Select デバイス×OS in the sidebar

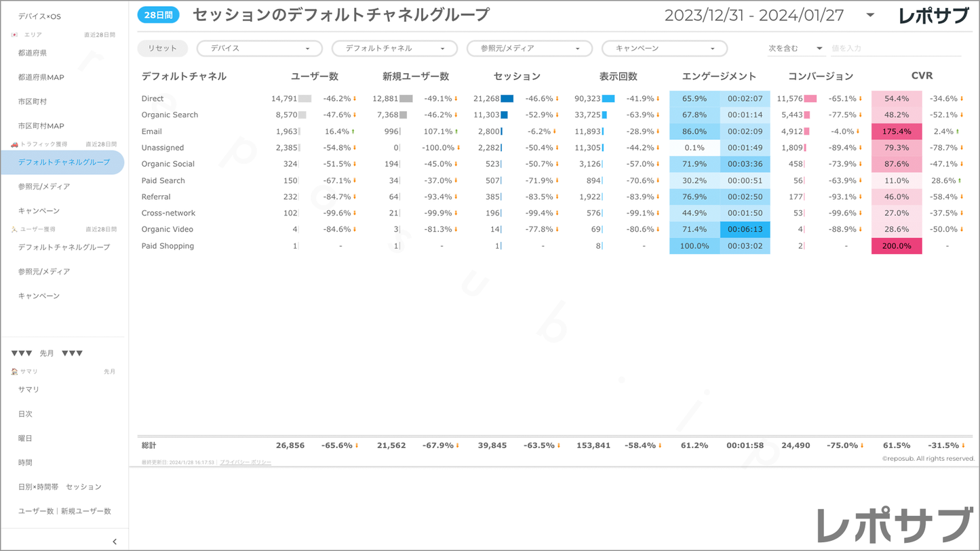pos(39,16)
